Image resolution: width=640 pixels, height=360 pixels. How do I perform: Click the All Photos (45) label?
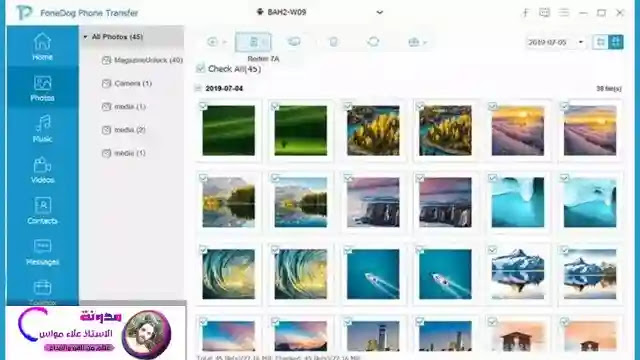117,37
